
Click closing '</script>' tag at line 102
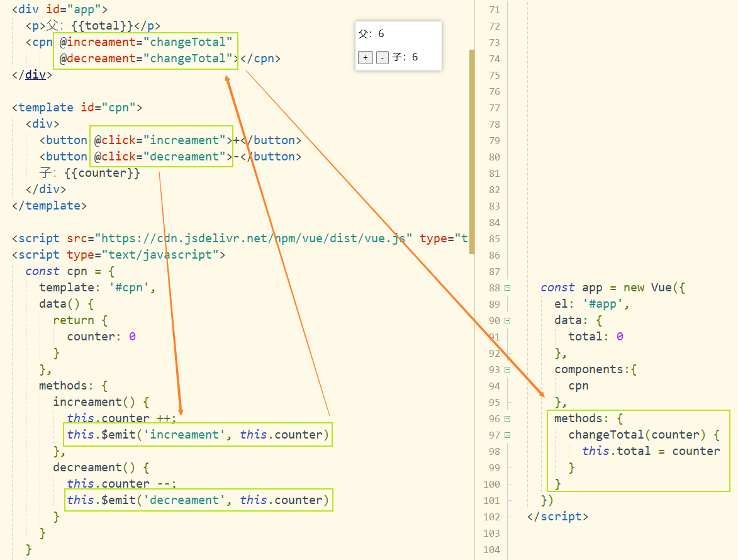coord(557,517)
